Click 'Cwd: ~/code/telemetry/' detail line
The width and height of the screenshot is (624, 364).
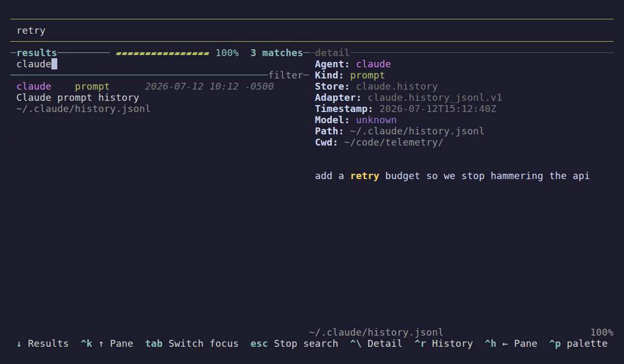coord(379,142)
